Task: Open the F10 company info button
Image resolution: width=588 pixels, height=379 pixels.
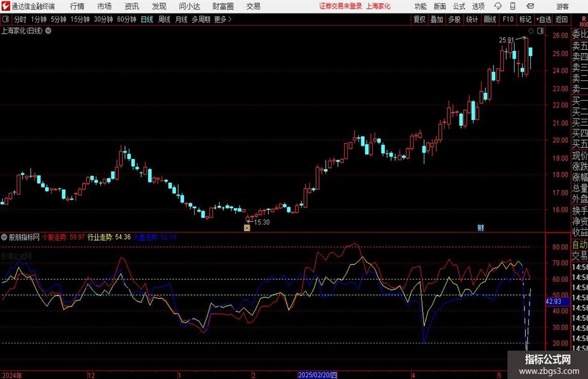Action: (508, 19)
